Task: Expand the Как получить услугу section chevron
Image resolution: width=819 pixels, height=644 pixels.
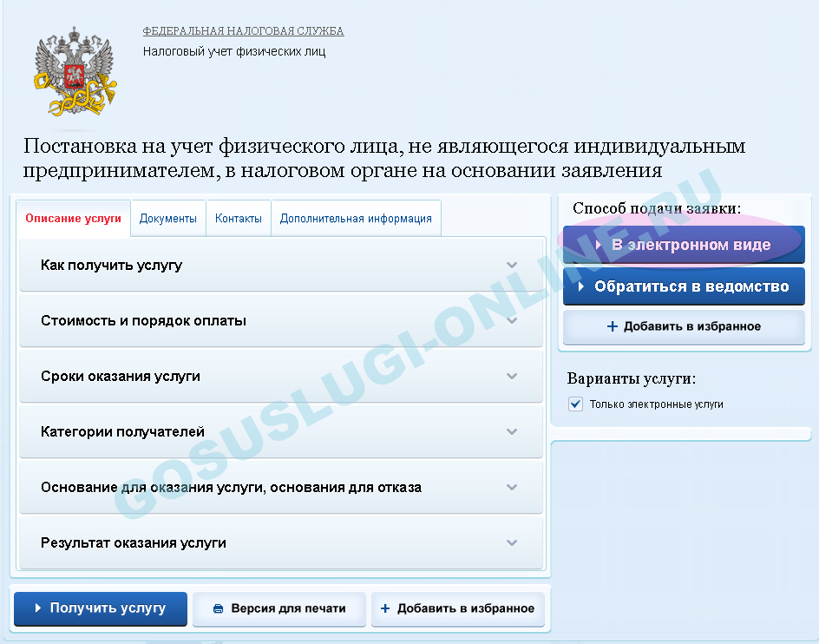Action: 512,265
